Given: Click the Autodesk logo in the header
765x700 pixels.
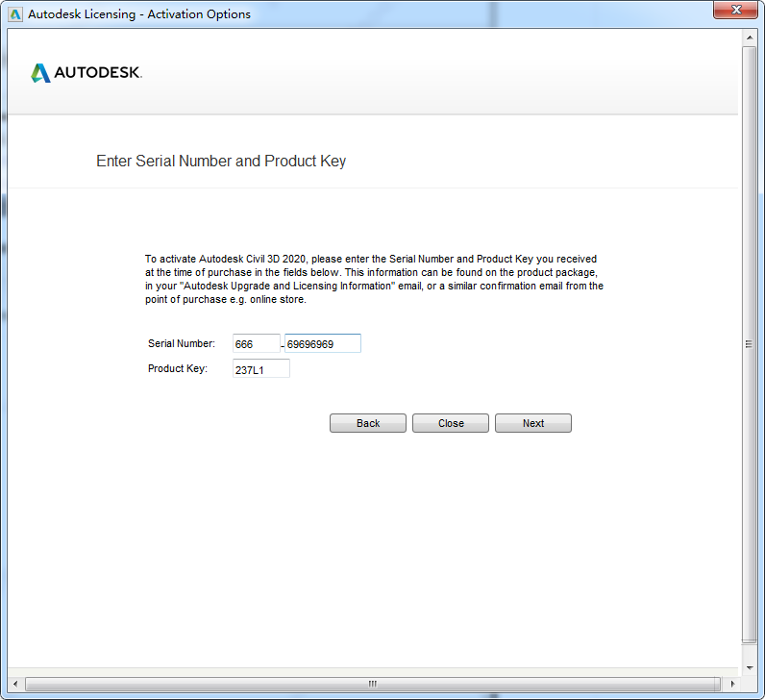Looking at the screenshot, I should (86, 73).
